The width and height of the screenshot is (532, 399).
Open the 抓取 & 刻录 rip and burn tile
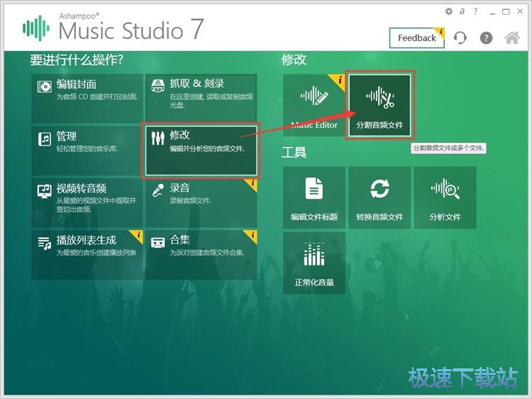(201, 99)
